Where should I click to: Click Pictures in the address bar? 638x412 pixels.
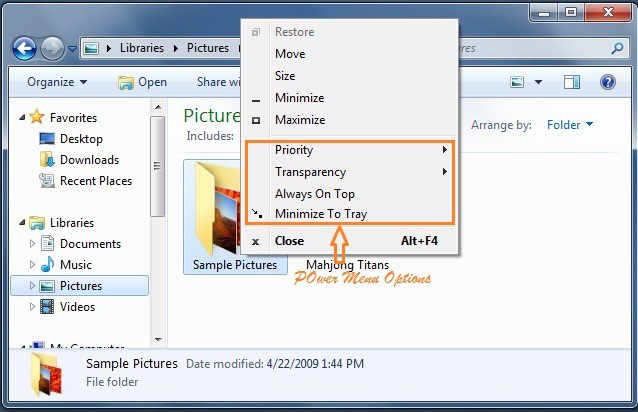pos(208,48)
